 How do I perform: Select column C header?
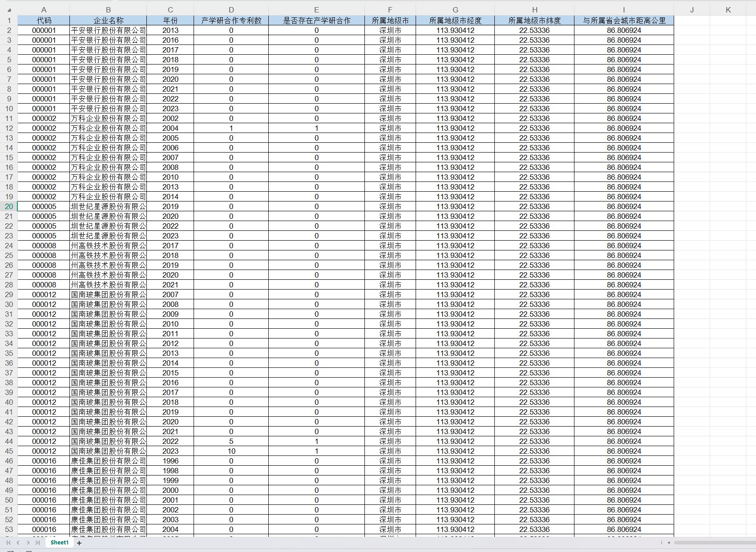pyautogui.click(x=170, y=10)
